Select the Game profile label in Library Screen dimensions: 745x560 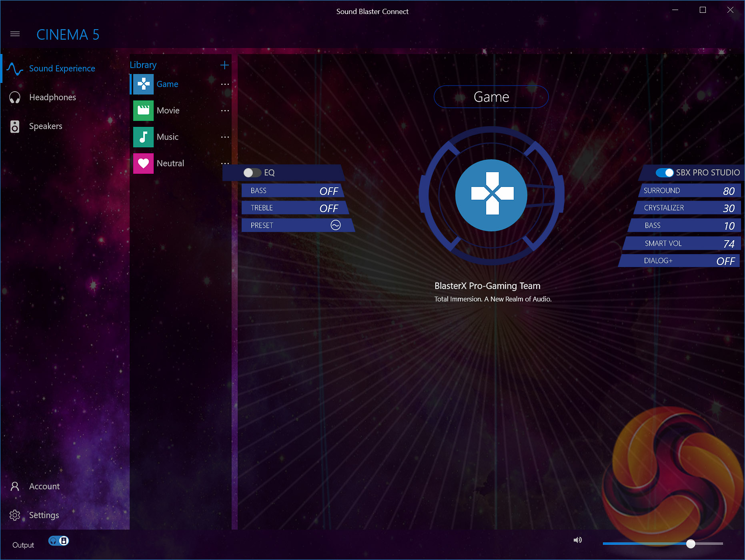click(168, 84)
